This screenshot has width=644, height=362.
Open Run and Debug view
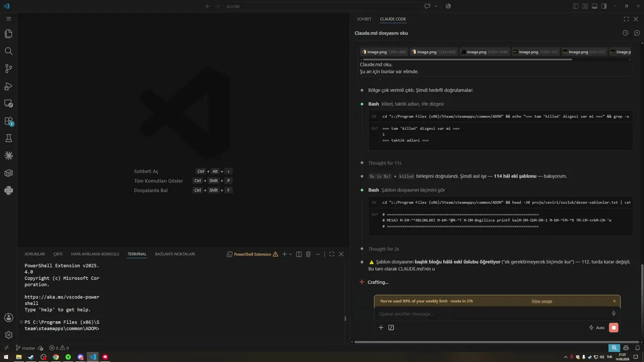click(x=9, y=86)
